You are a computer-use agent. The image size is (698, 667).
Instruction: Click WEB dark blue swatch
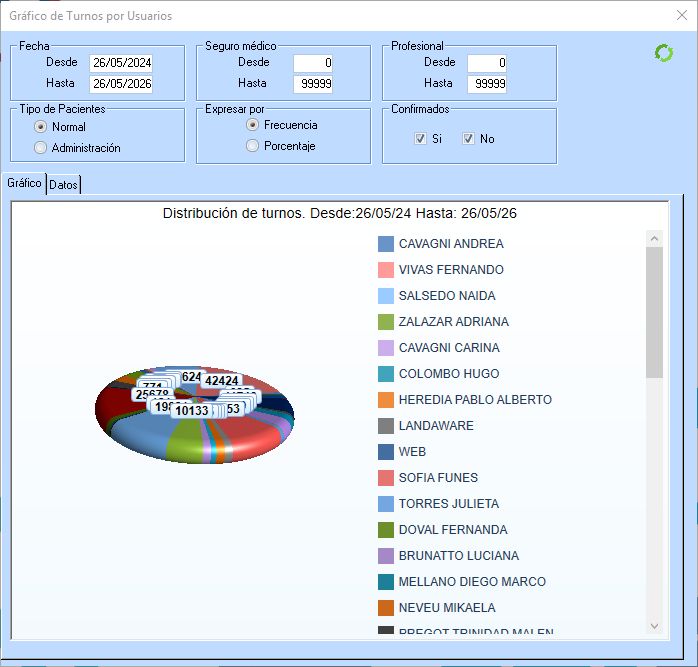pos(386,452)
